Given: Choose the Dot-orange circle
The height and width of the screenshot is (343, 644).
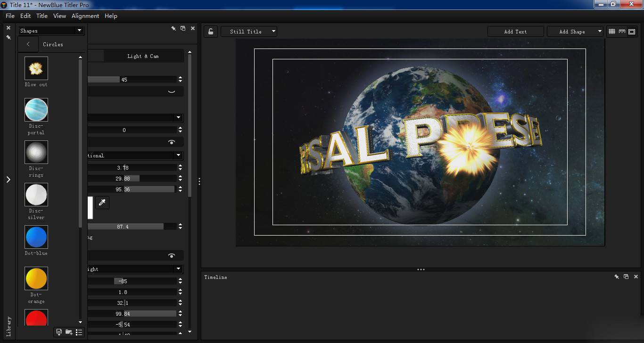Looking at the screenshot, I should [36, 279].
